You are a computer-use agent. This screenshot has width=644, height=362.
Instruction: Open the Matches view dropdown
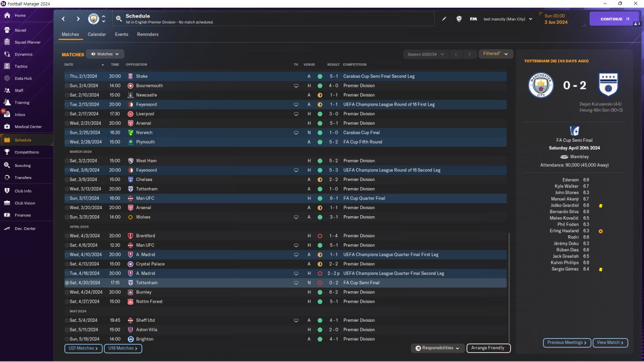pos(105,54)
